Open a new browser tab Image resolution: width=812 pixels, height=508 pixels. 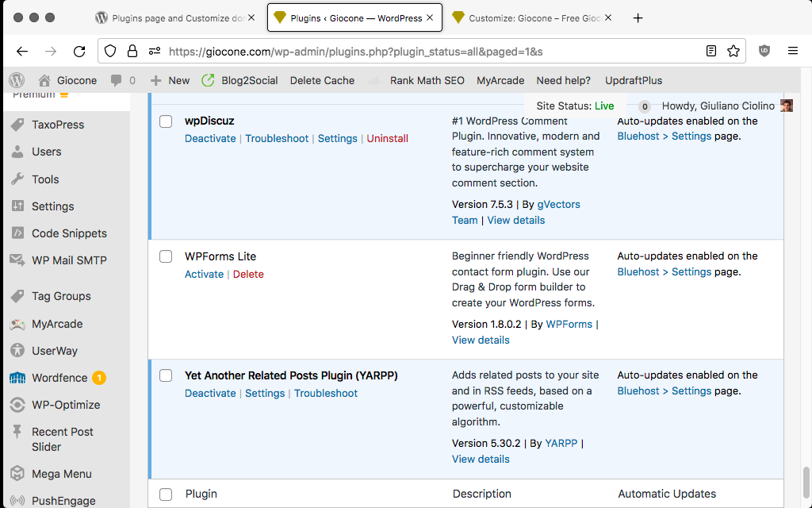coord(638,18)
